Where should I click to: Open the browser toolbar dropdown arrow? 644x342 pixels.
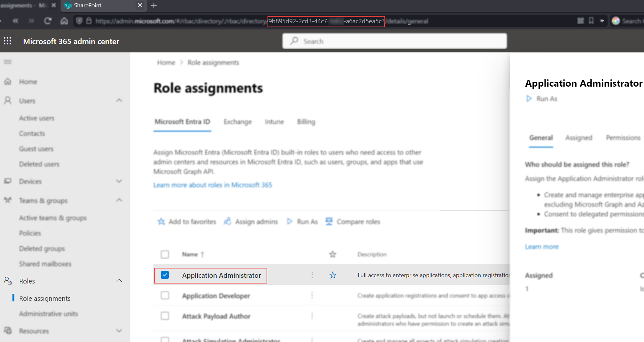(602, 21)
